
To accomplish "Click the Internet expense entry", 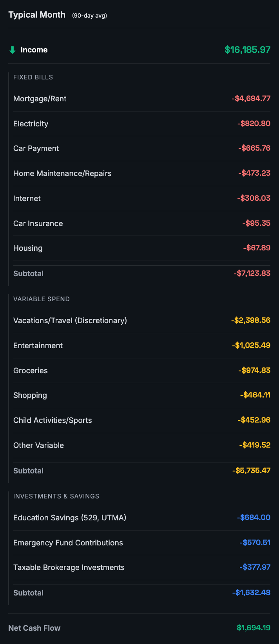I will coord(27,198).
